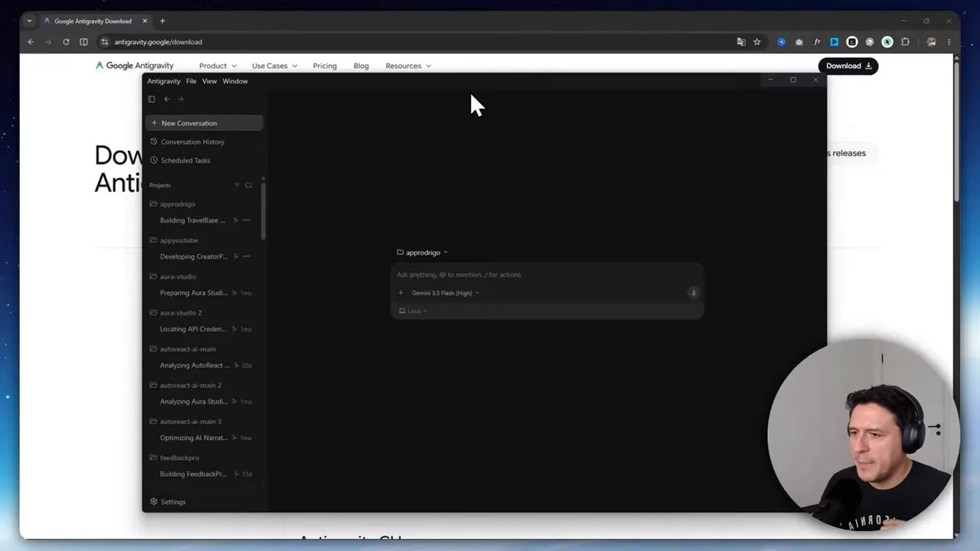
Task: Focus the Ask anything prompt field
Action: pyautogui.click(x=547, y=275)
